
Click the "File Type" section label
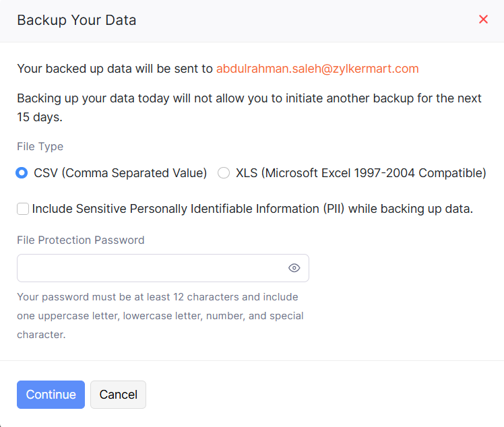click(40, 146)
